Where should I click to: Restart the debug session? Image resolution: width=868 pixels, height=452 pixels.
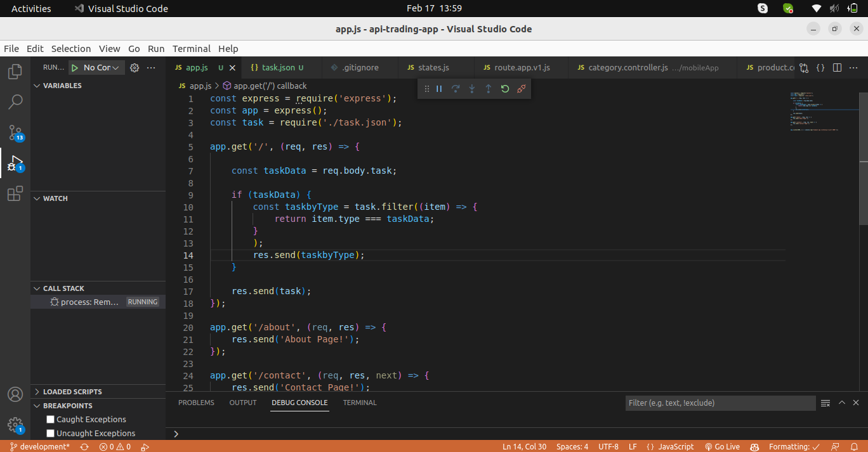coord(505,89)
